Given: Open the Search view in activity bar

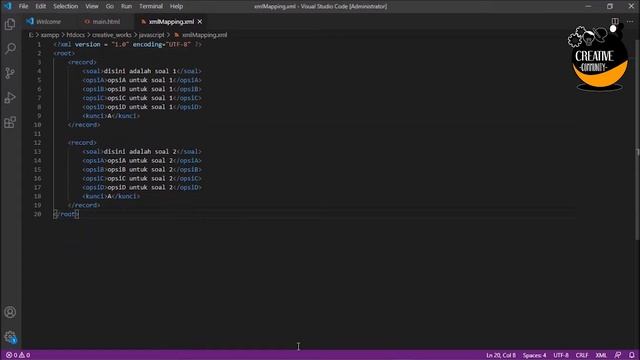Looking at the screenshot, I should pos(10,49).
